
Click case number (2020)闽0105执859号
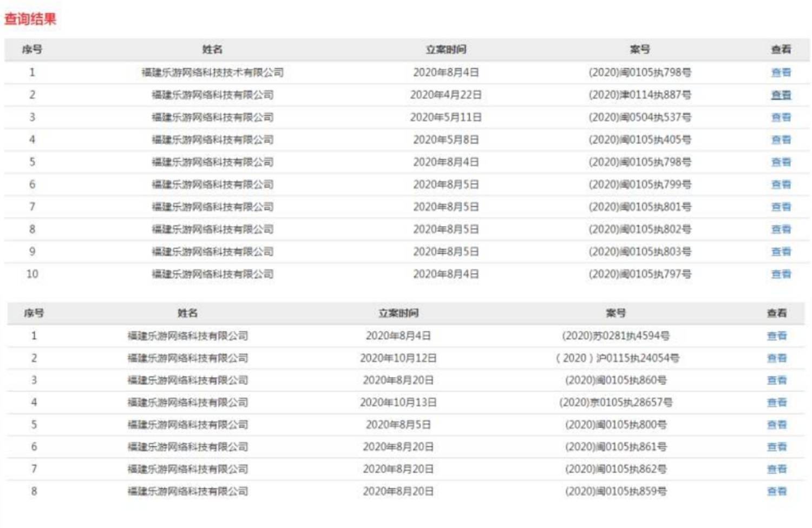coord(616,491)
